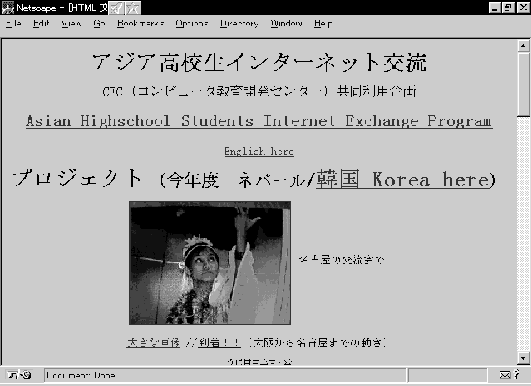Open the Edit menu
531x386 pixels.
pyautogui.click(x=41, y=23)
